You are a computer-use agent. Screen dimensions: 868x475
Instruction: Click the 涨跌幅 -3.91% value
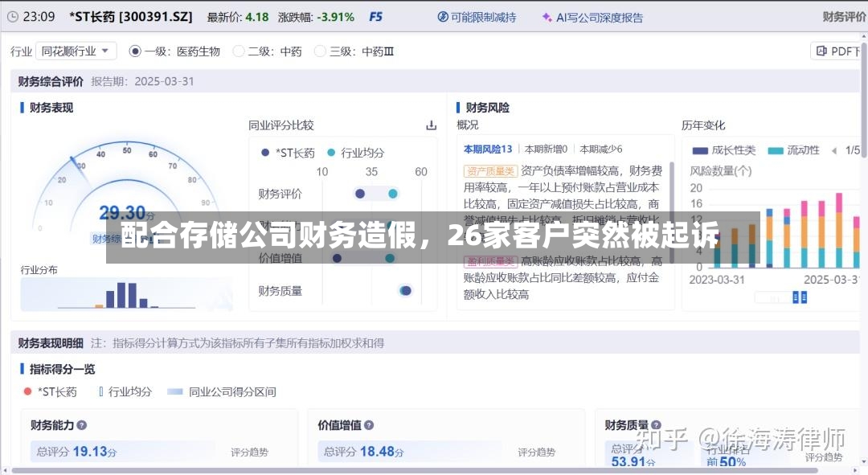click(335, 17)
